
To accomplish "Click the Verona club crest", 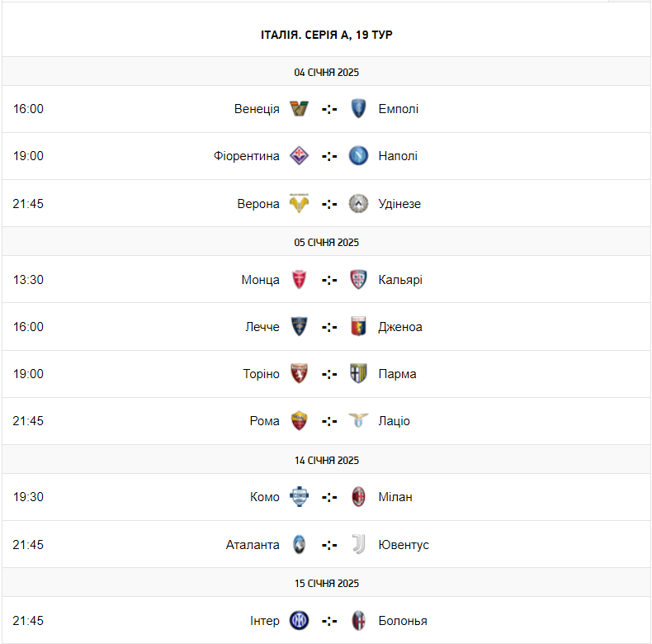I will click(x=300, y=204).
